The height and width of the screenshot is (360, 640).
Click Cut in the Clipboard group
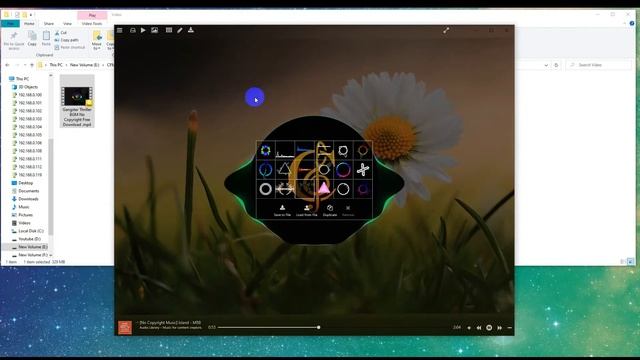61,33
